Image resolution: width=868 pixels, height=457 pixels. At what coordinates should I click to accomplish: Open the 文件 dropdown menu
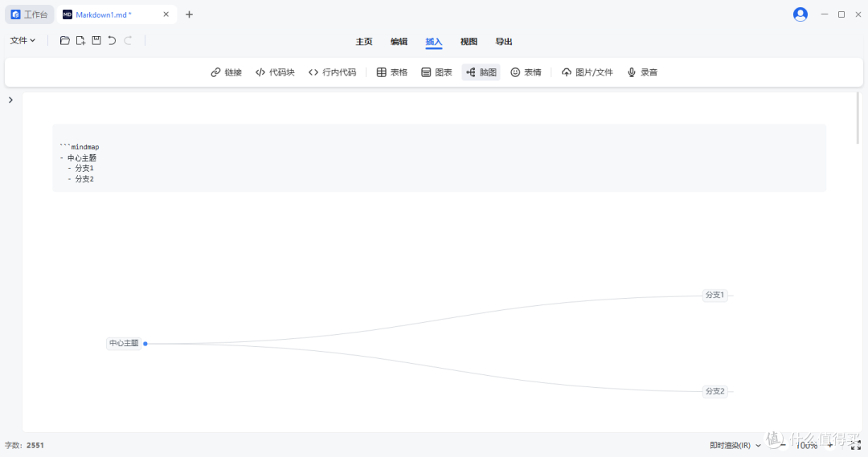click(23, 40)
